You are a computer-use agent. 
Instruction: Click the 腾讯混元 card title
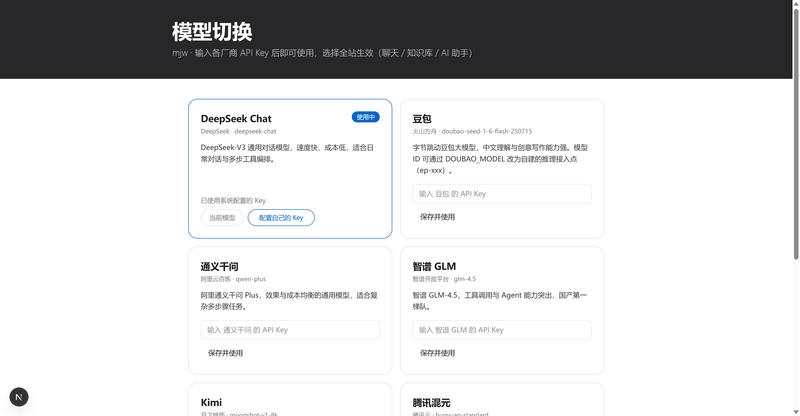[432, 403]
